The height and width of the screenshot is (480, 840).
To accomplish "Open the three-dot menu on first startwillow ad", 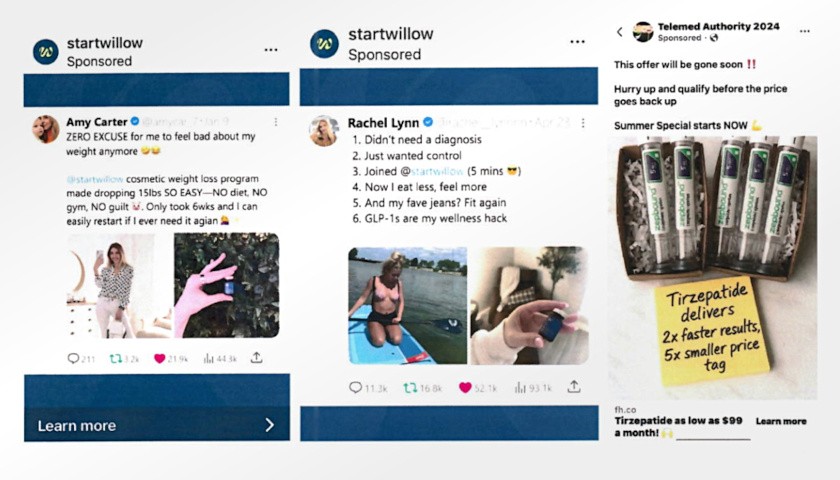I will 271,50.
